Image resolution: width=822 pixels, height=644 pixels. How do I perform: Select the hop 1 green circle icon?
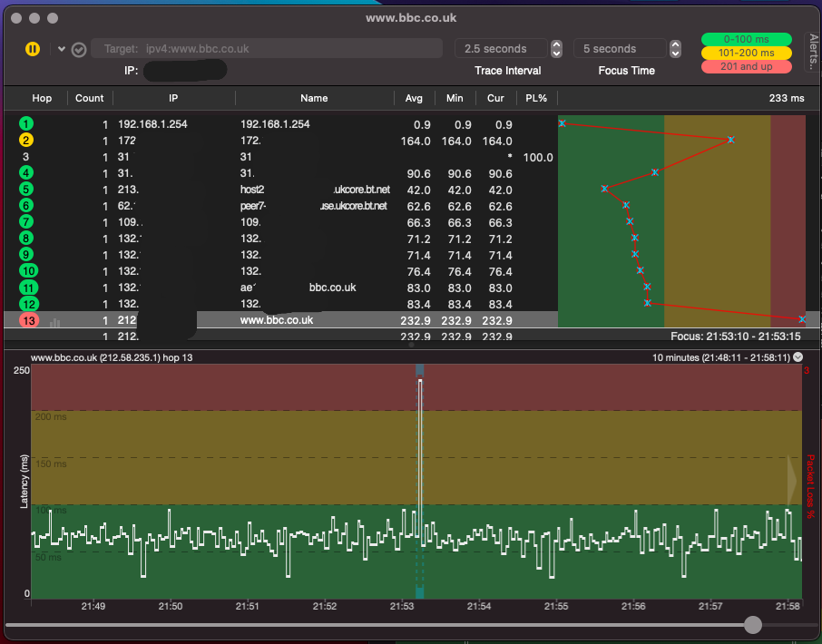[27, 123]
